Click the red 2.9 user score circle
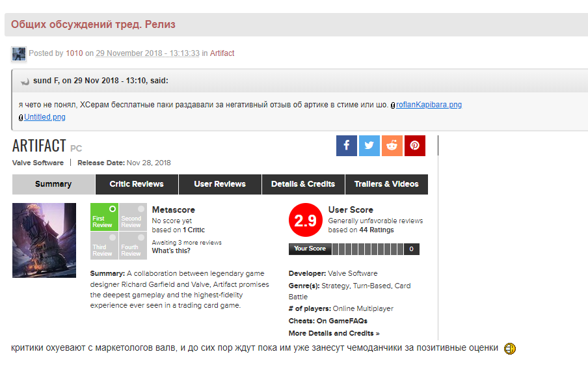The width and height of the screenshot is (588, 365). tap(305, 220)
